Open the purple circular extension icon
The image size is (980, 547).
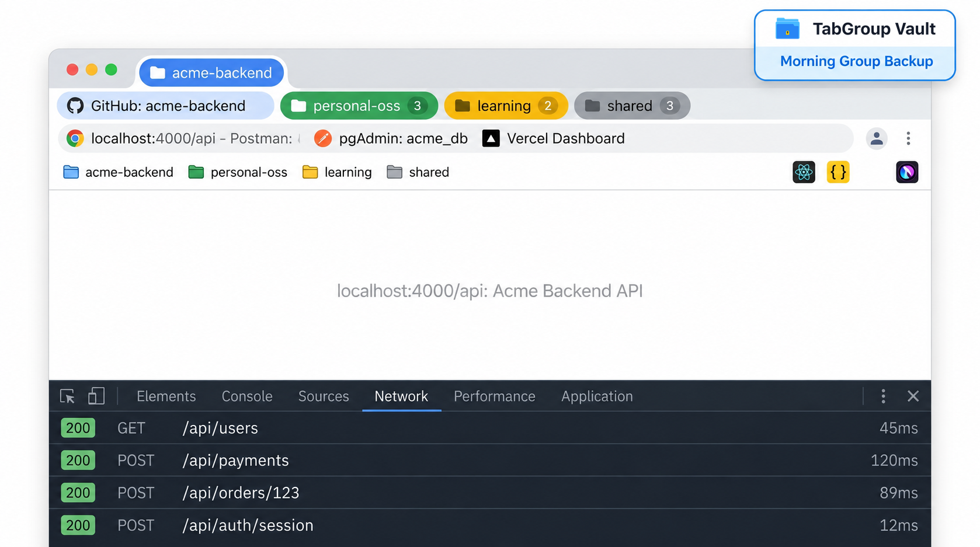[907, 172]
